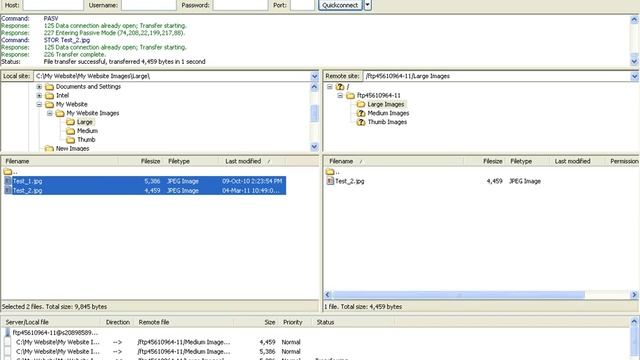Click the Quickconnect button
Viewport: 640px width, 360px height.
pos(340,5)
